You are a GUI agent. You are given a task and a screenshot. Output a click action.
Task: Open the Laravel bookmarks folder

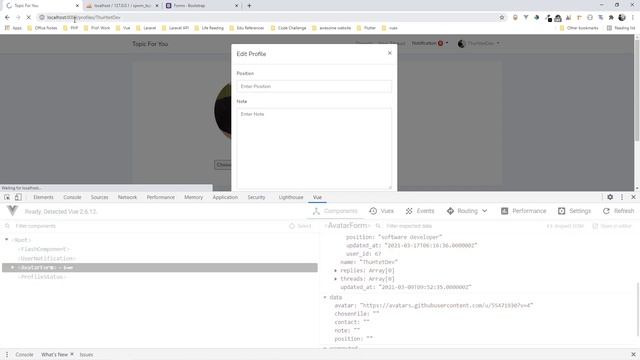point(146,28)
